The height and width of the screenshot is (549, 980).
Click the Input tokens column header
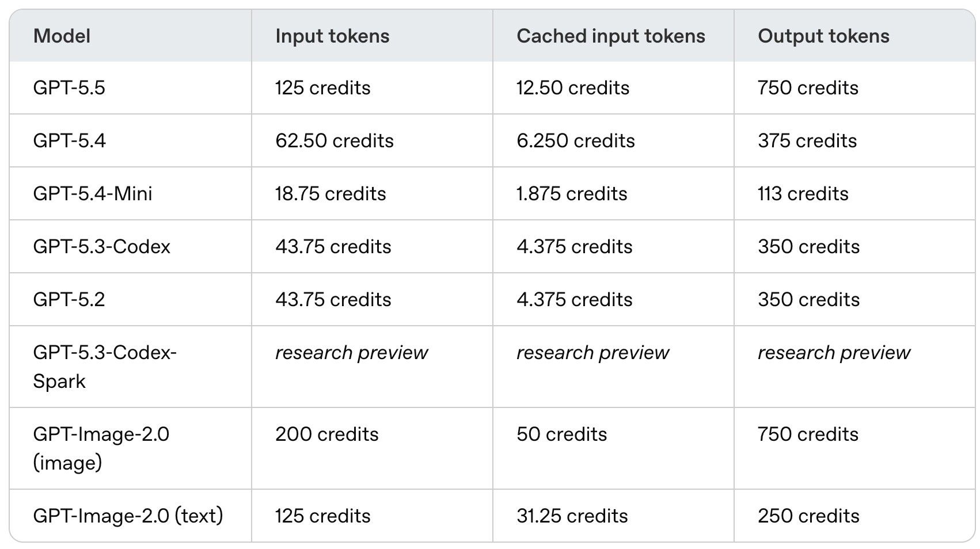point(332,36)
